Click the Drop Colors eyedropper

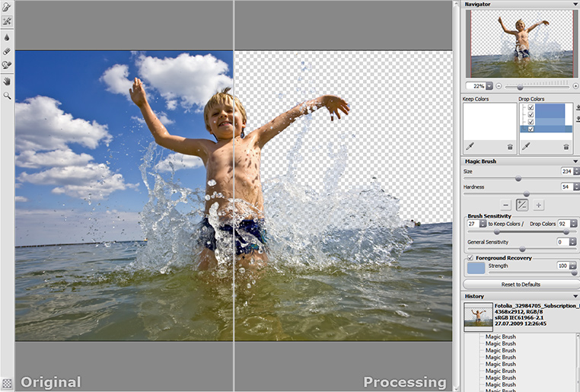526,147
